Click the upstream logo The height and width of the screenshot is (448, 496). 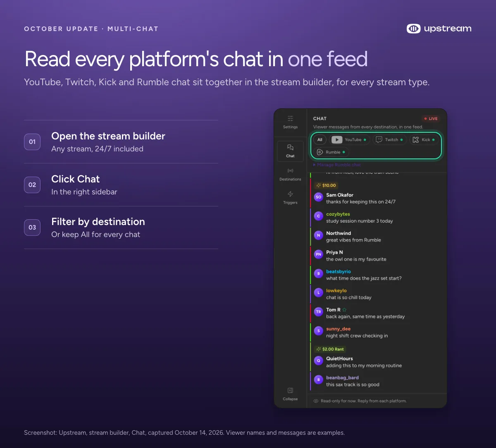point(439,29)
